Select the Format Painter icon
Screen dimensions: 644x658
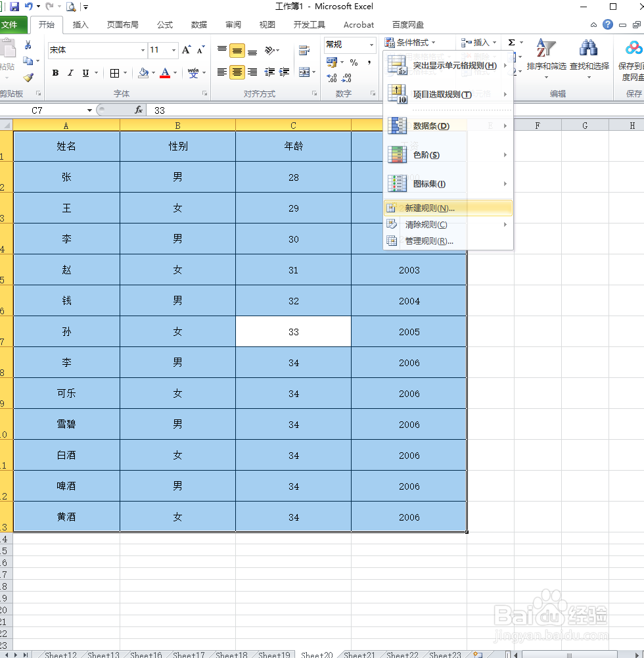coord(28,78)
